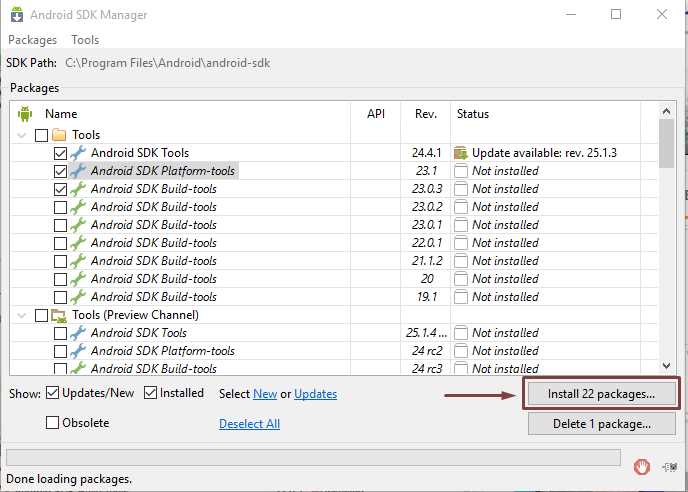Check the Build-tools 23.0.2 checkbox
This screenshot has width=688, height=492.
[x=60, y=207]
